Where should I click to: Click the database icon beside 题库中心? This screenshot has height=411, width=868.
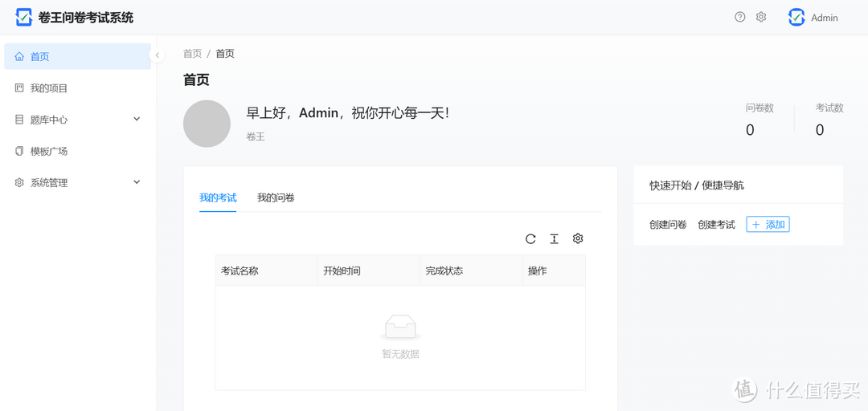point(19,120)
